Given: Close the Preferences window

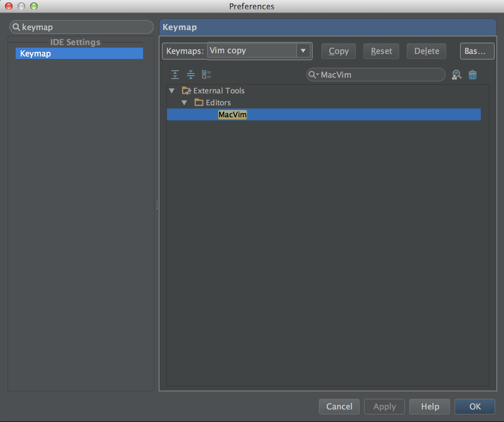Looking at the screenshot, I should [9, 6].
